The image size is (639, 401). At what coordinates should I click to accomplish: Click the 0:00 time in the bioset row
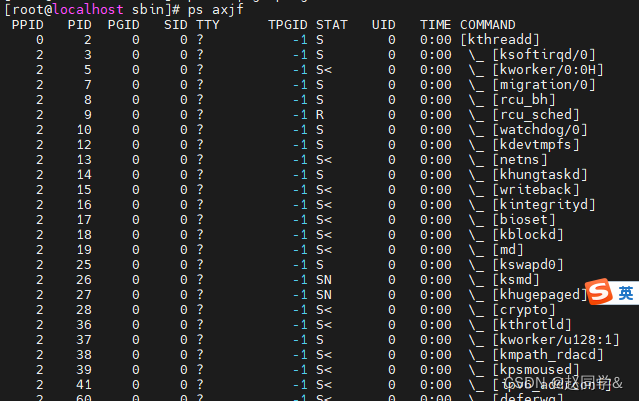pos(436,220)
